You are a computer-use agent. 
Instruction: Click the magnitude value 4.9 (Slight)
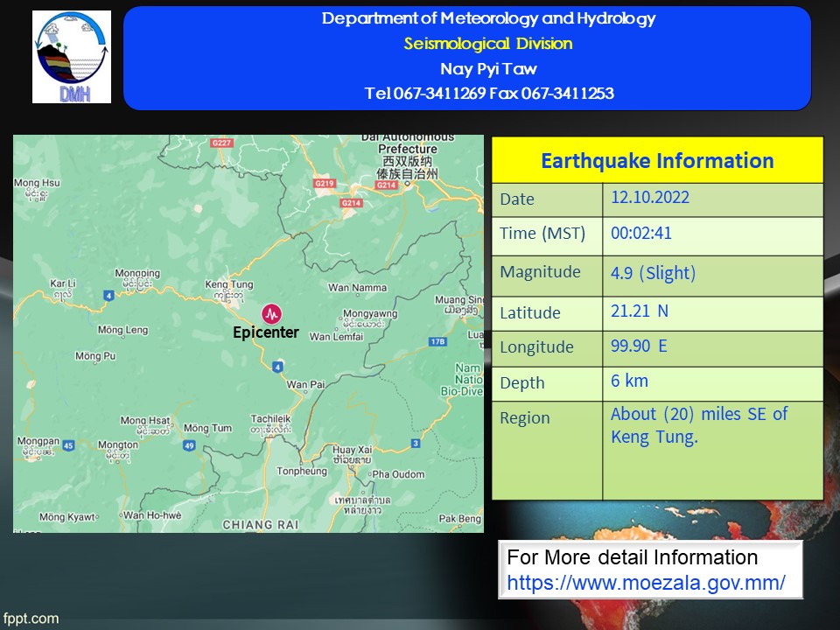tap(653, 273)
